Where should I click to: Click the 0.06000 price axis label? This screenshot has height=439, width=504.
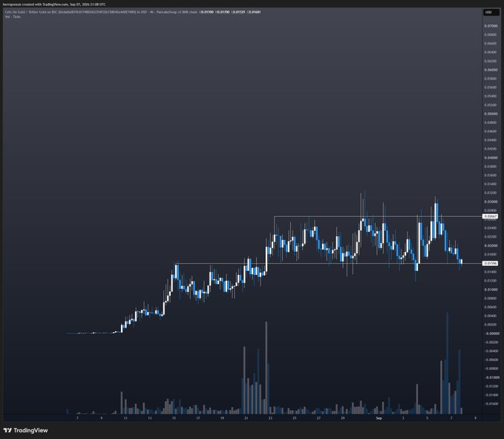click(x=491, y=70)
